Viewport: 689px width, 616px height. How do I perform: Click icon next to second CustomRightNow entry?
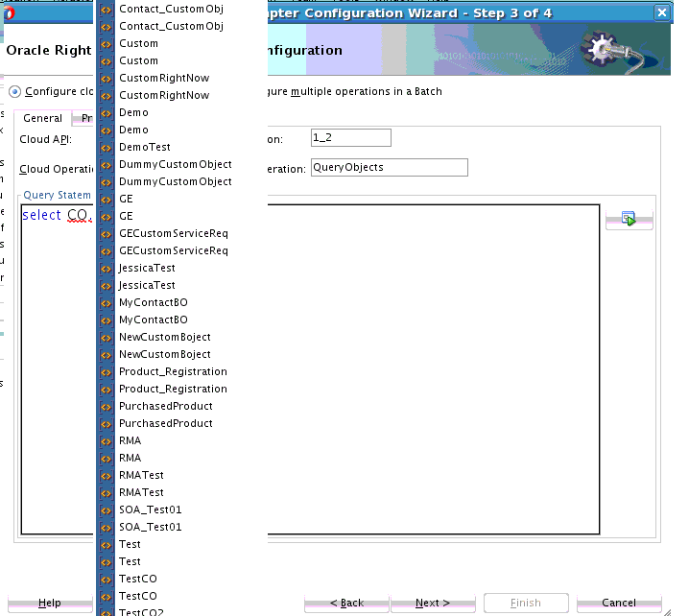click(107, 96)
